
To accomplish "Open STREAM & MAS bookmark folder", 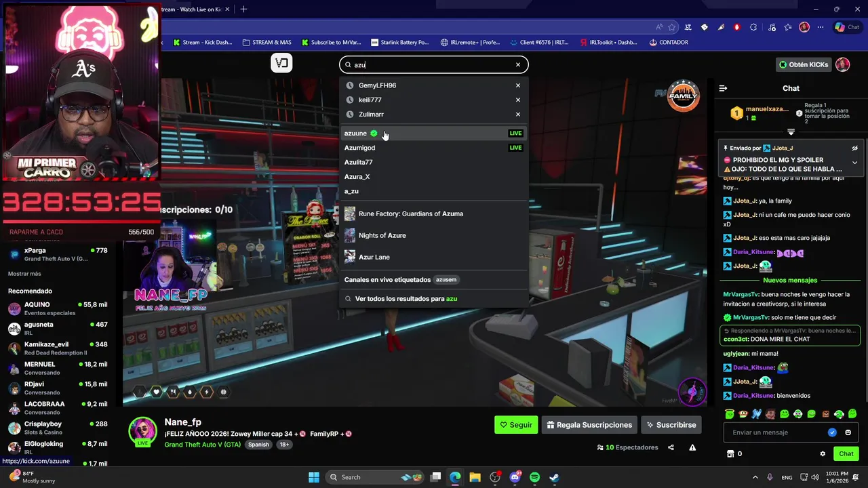I will 267,42.
